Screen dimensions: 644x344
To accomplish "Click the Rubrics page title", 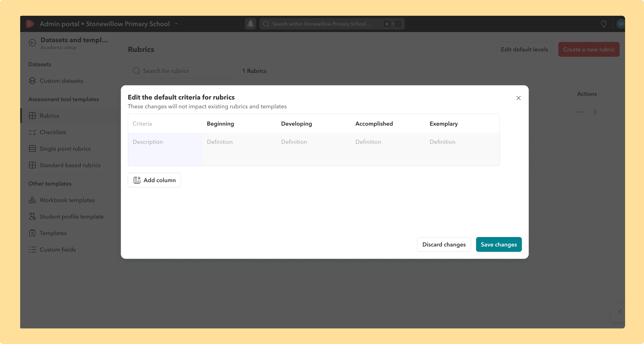I will (141, 49).
